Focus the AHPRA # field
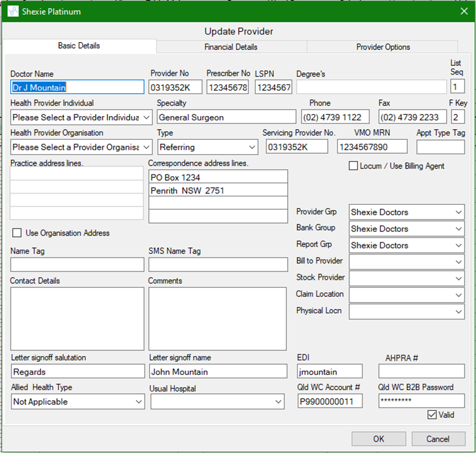This screenshot has width=476, height=453. point(421,371)
